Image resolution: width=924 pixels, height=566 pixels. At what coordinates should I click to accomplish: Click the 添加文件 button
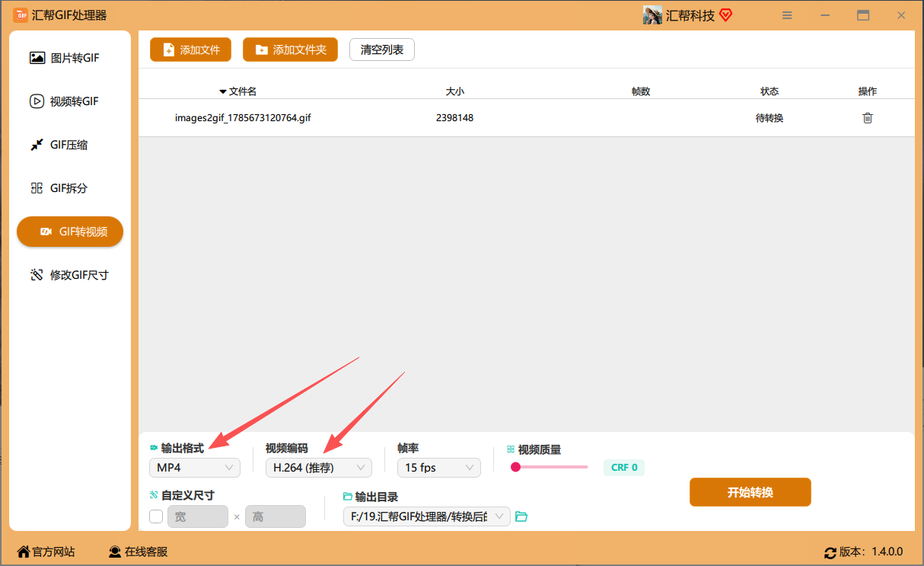[192, 50]
